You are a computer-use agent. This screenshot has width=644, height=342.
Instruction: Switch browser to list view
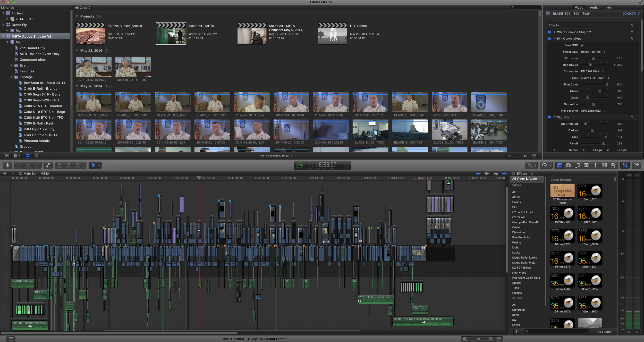37,156
